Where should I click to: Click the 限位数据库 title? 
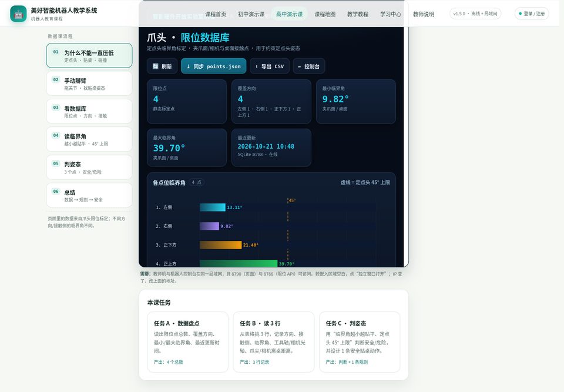point(205,38)
